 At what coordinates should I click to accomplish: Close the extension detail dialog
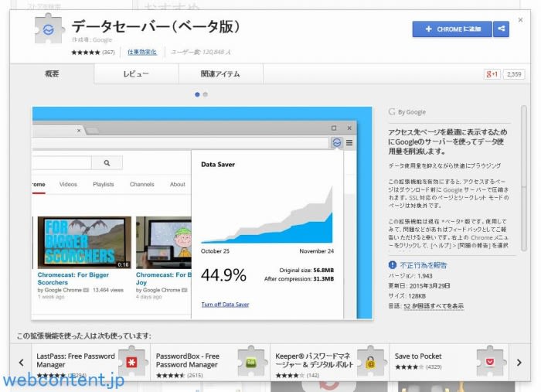(520, 19)
